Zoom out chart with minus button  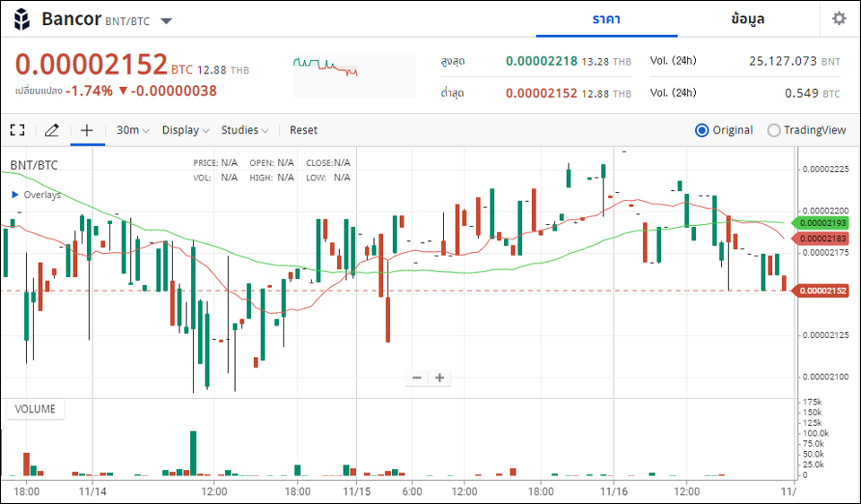416,378
